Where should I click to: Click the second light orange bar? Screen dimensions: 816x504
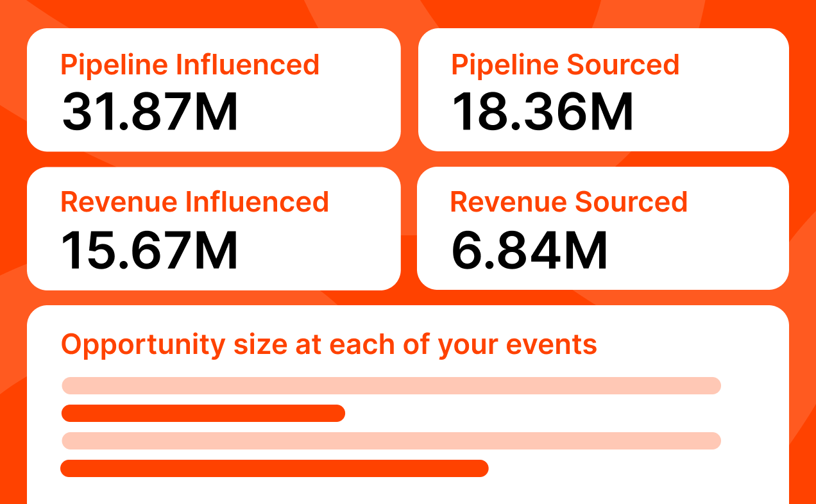coord(391,441)
